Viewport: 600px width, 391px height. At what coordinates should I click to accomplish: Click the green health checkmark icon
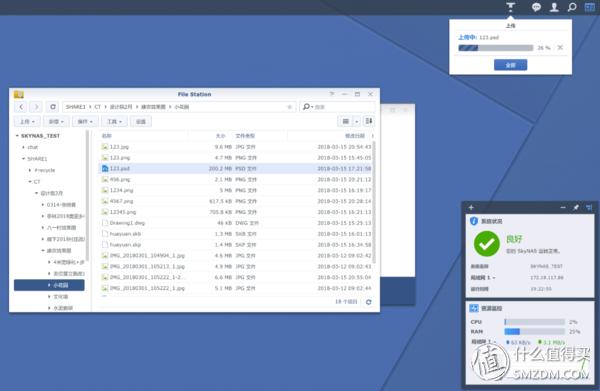tap(486, 244)
